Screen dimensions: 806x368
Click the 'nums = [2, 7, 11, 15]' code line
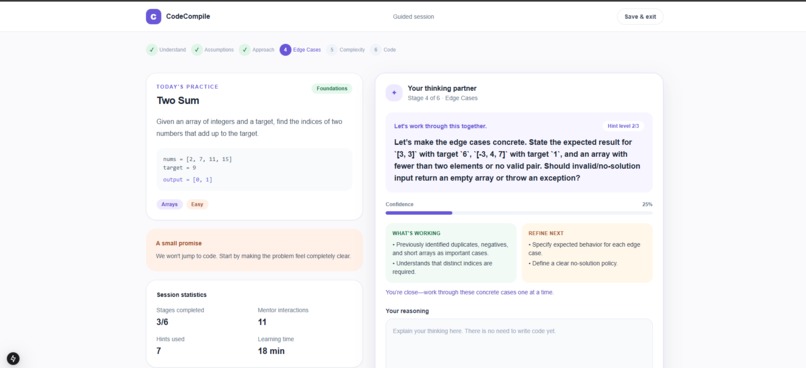click(x=197, y=159)
